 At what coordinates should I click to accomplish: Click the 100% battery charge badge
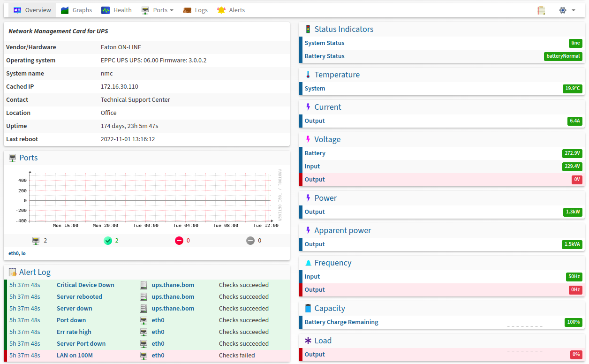[x=574, y=322]
